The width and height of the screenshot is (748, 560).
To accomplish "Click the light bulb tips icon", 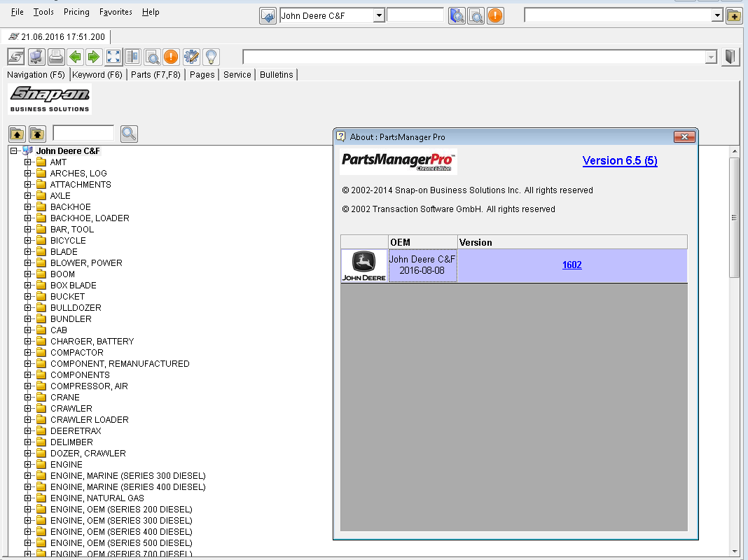I will click(211, 57).
